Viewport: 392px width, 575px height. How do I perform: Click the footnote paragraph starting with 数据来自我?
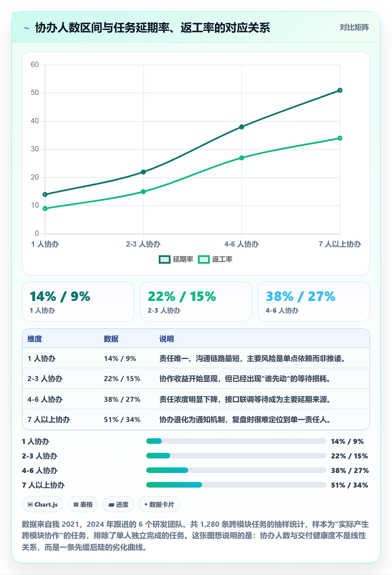pos(195,535)
